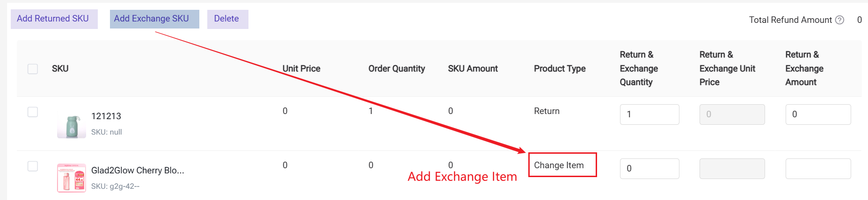Viewport: 868px width, 200px height.
Task: Click the Add Returned SKU button
Action: point(53,19)
